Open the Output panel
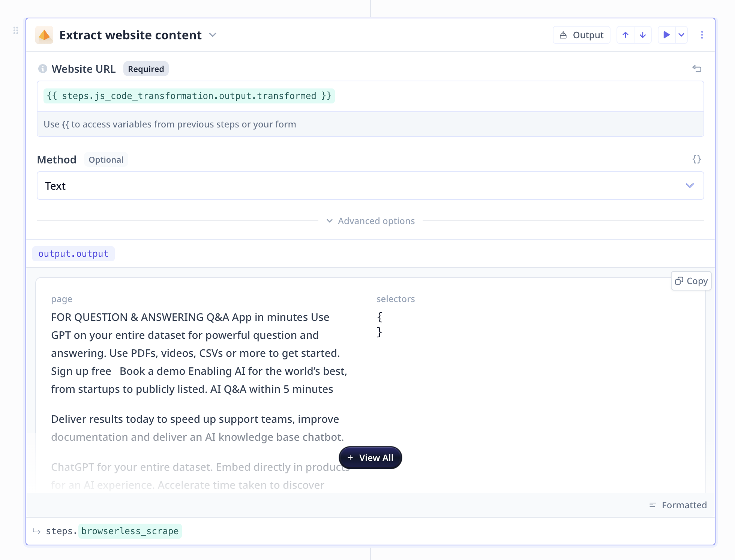 (x=581, y=34)
